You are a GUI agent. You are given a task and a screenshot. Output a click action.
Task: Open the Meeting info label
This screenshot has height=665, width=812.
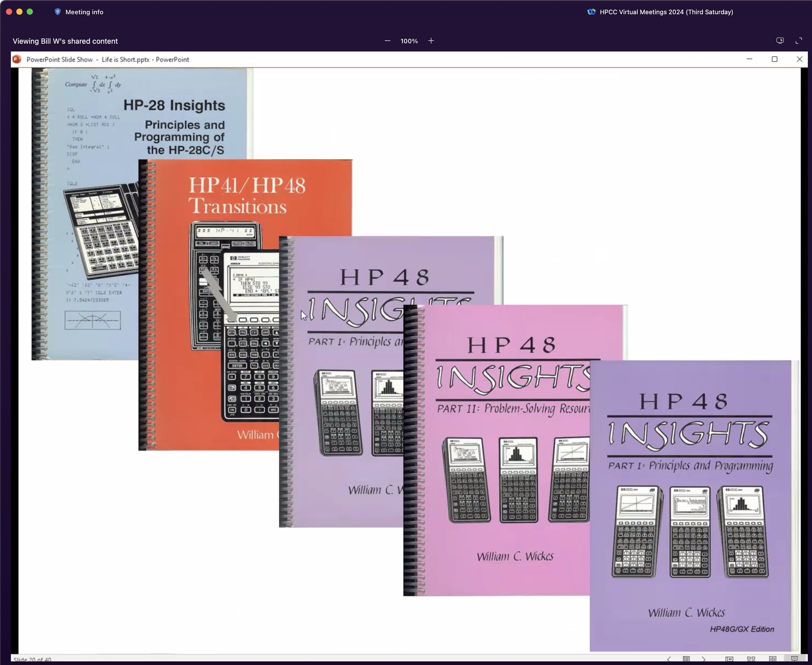(x=84, y=12)
